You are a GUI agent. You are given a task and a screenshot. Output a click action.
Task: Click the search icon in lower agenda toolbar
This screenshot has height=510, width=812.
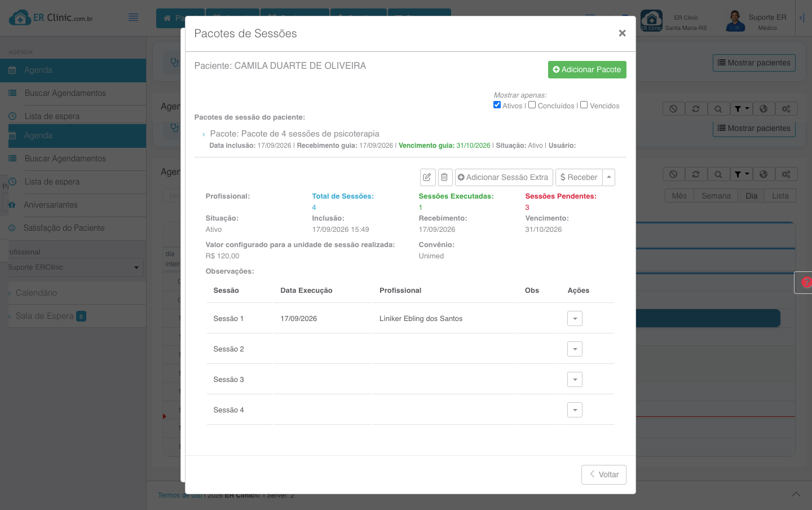click(718, 174)
